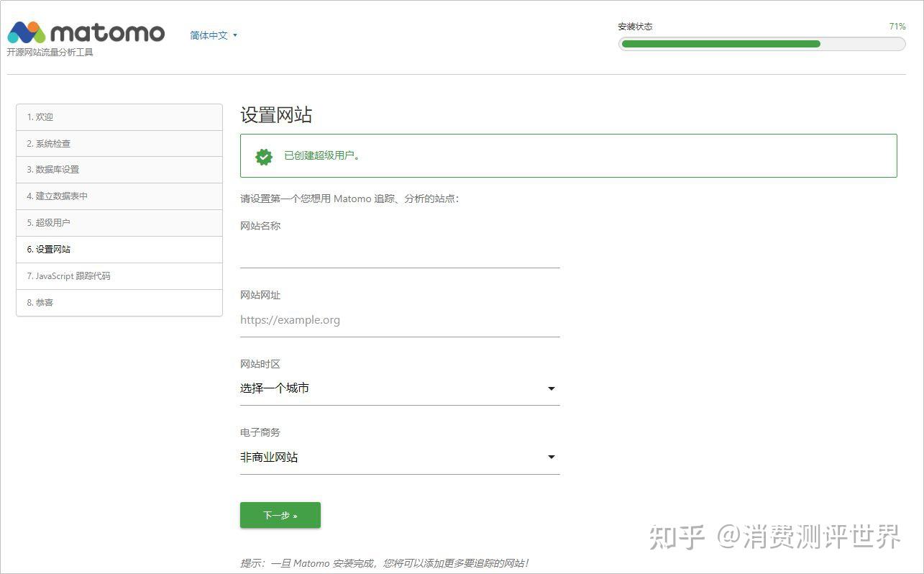Click the Matomo logo
The image size is (924, 574).
[x=86, y=32]
